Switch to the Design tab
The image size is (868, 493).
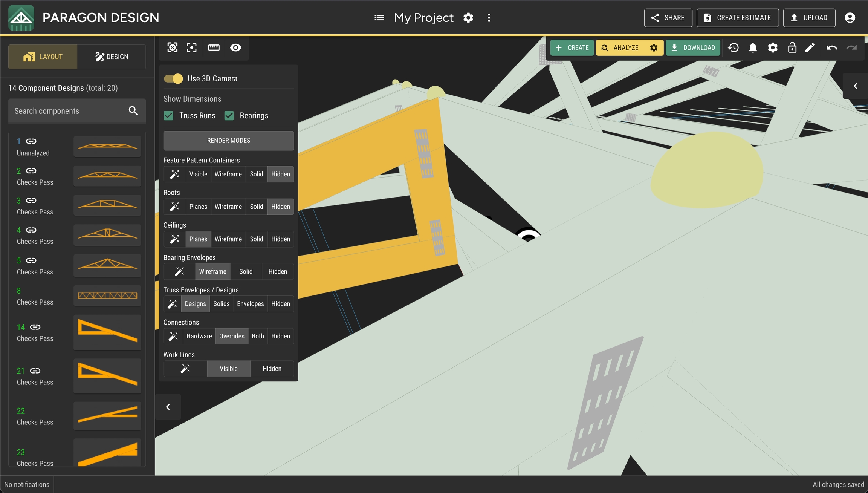point(112,57)
